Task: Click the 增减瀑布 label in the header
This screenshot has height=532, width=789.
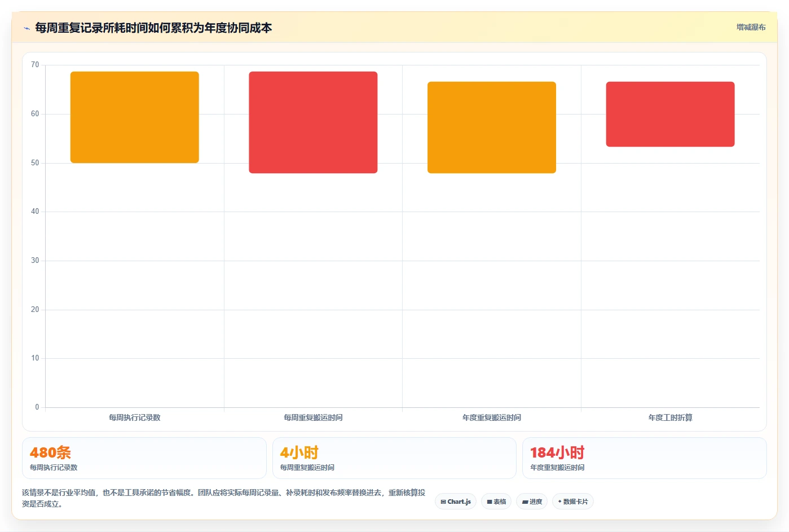Action: pyautogui.click(x=751, y=27)
